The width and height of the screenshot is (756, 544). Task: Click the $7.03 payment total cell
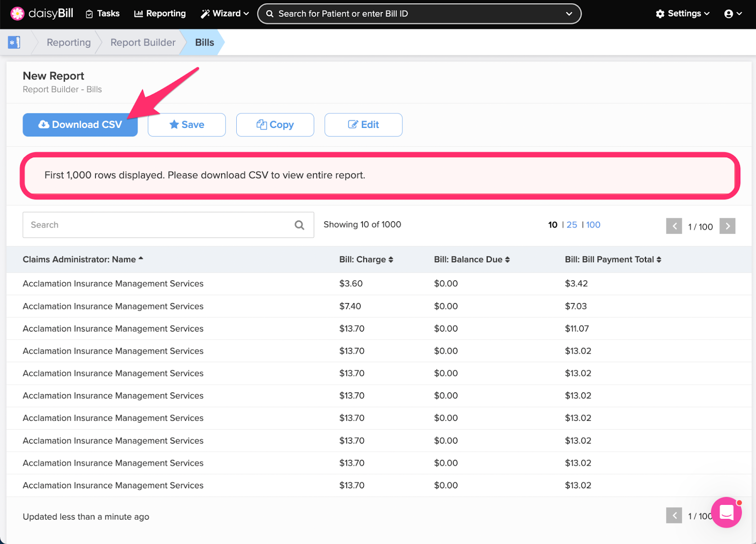(x=576, y=306)
